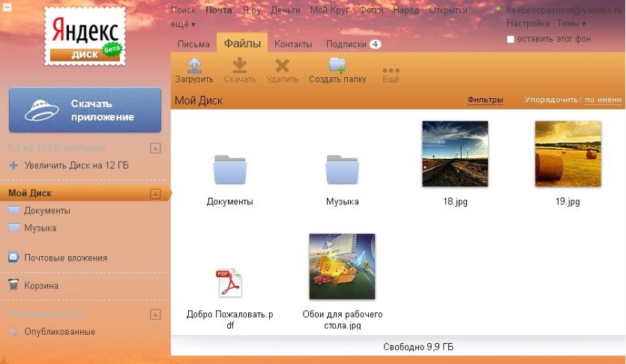This screenshot has width=626, height=364.
Task: Click the Загрузить upload icon
Action: [194, 65]
